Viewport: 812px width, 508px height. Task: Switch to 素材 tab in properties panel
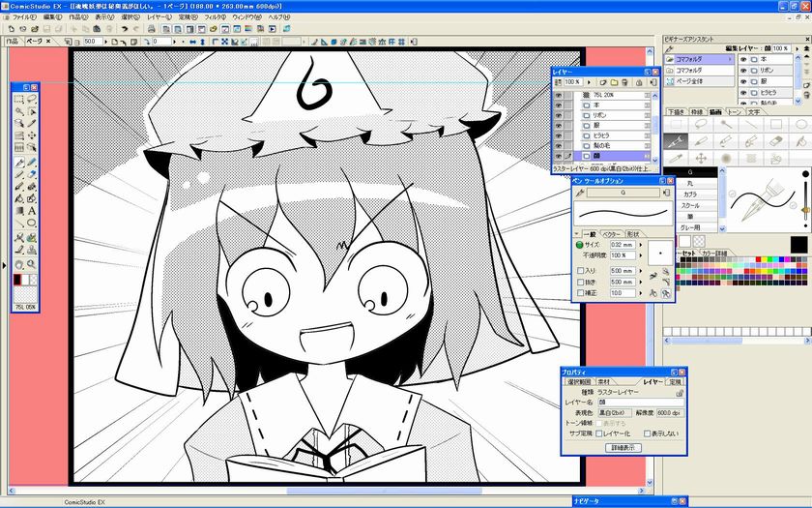pos(603,382)
